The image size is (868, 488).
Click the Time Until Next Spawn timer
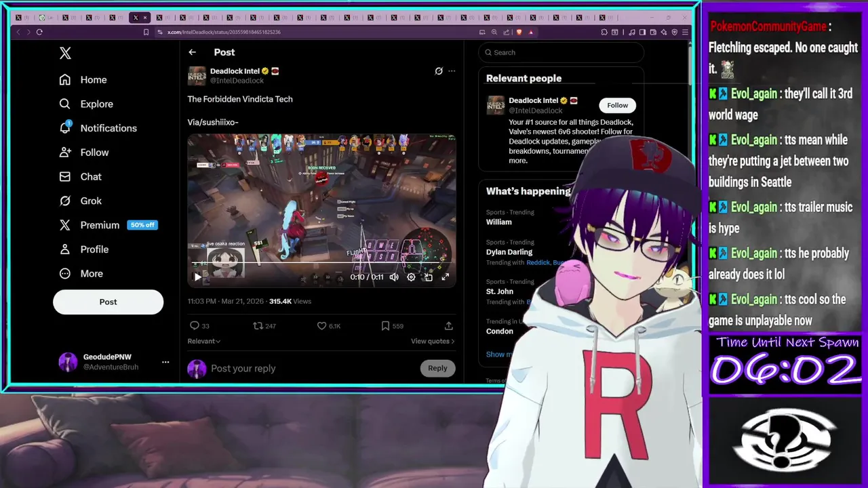[x=786, y=363]
